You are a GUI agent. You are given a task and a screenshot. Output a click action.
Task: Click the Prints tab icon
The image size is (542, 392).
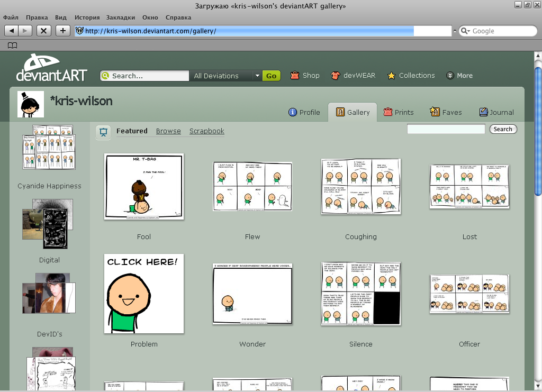click(388, 112)
